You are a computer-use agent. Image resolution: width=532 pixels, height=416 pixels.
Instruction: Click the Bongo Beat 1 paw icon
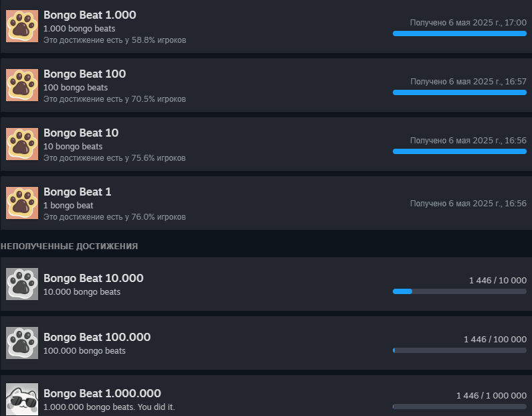tap(22, 203)
